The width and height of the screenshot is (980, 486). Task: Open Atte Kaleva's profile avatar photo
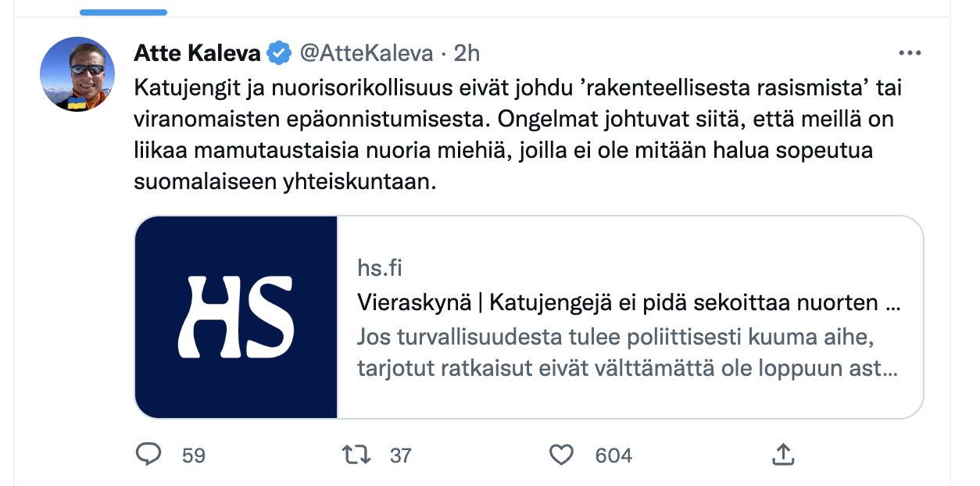pyautogui.click(x=77, y=74)
